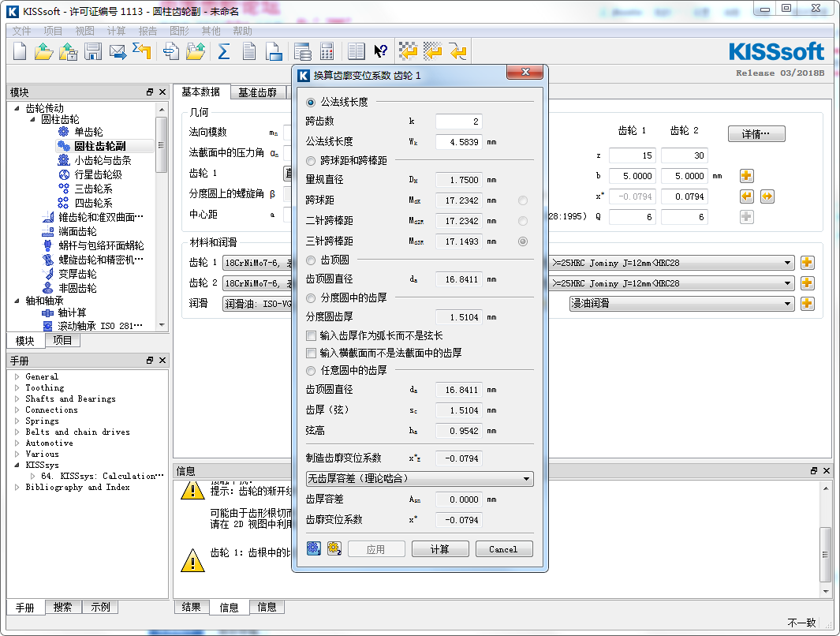Select base tangent length radio button
Viewport: 840px width, 636px height.
click(x=311, y=103)
